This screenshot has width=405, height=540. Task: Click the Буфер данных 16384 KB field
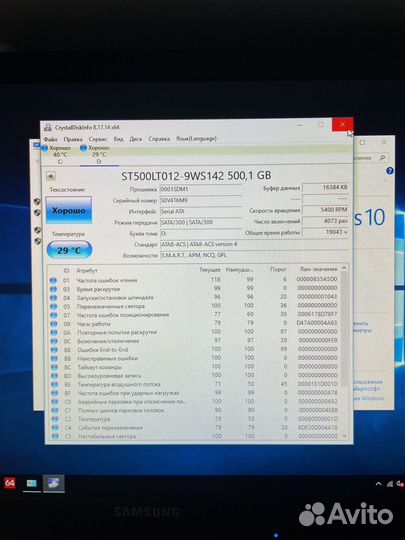click(325, 188)
